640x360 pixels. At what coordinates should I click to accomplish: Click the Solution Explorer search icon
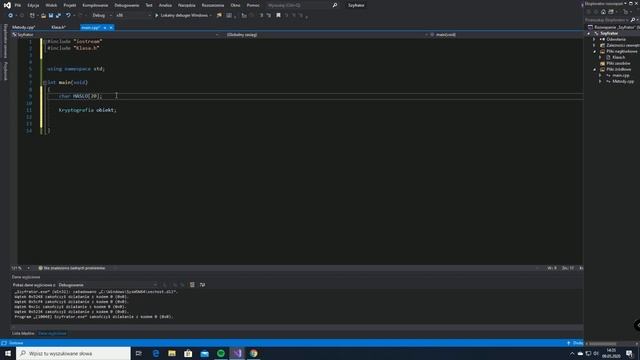coord(633,20)
